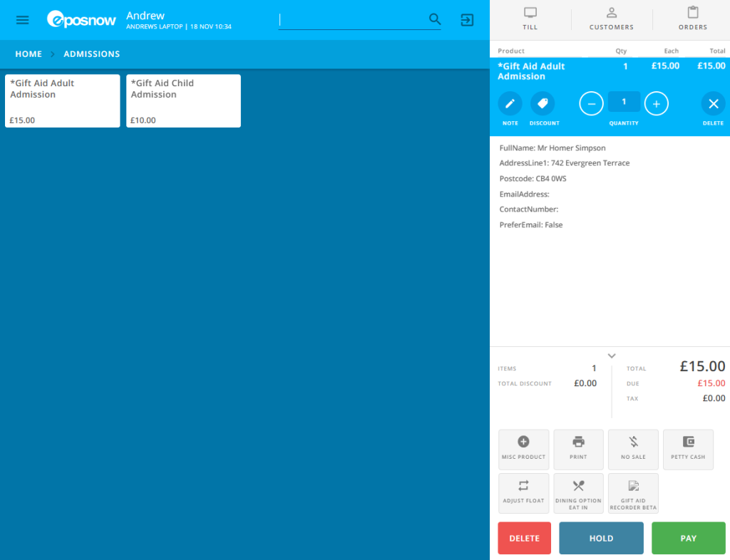
Task: Increase quantity with plus button
Action: [x=657, y=104]
